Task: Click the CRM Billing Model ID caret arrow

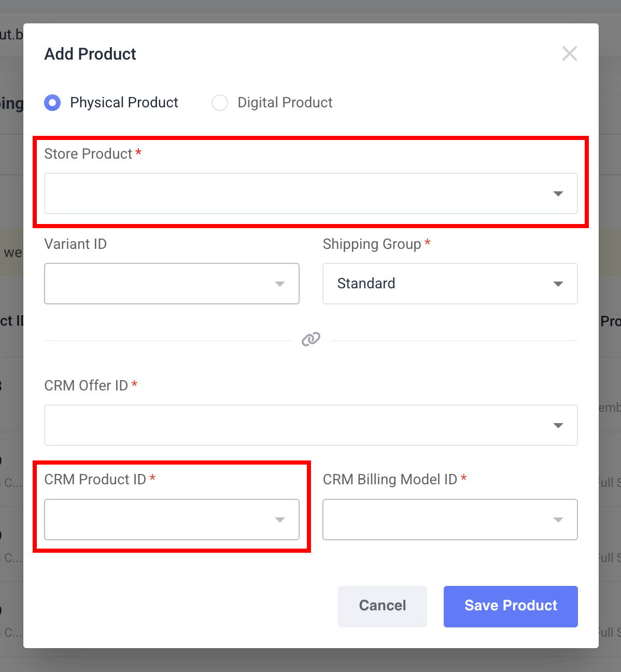Action: pyautogui.click(x=558, y=520)
